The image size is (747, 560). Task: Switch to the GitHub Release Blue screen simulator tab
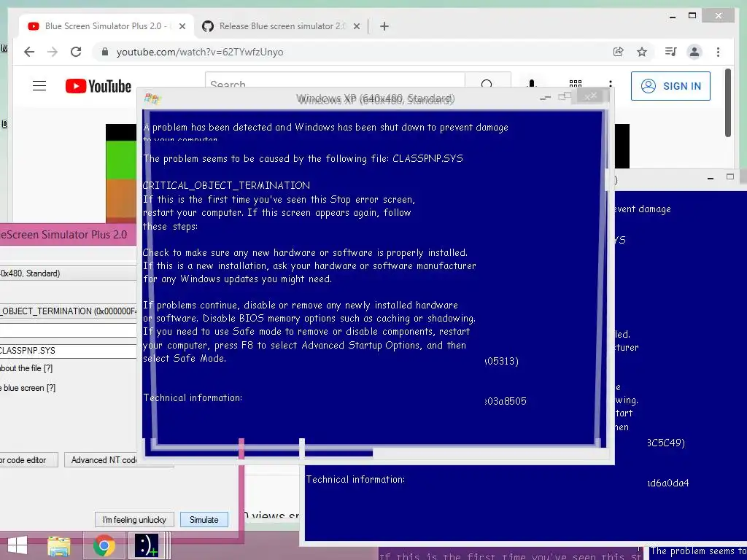[x=281, y=27]
